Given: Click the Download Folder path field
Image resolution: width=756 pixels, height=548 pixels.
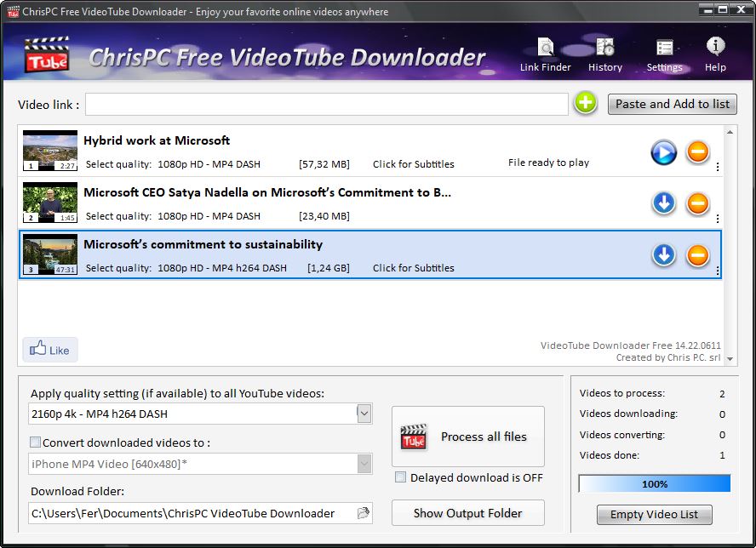Looking at the screenshot, I should pyautogui.click(x=192, y=513).
